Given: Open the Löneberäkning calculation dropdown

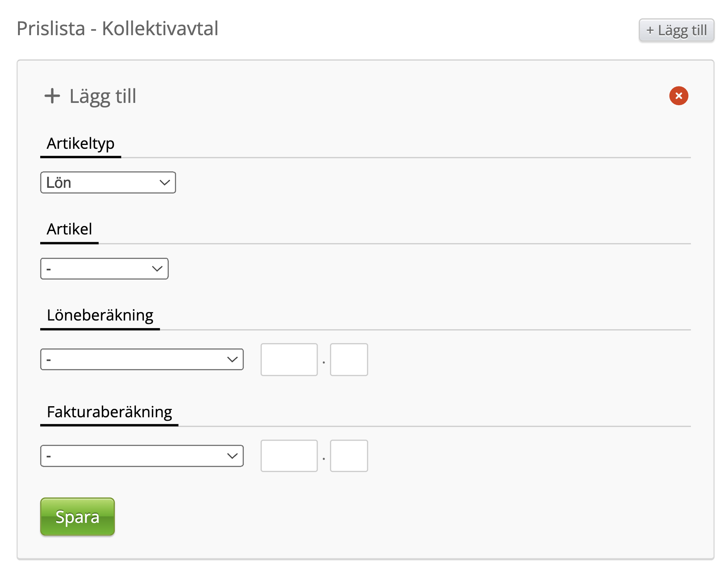Looking at the screenshot, I should pyautogui.click(x=142, y=359).
